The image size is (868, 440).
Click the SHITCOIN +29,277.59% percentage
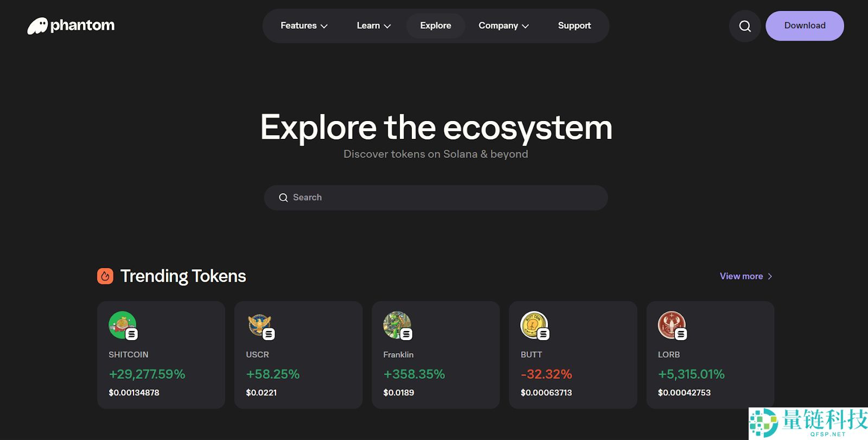pyautogui.click(x=147, y=374)
